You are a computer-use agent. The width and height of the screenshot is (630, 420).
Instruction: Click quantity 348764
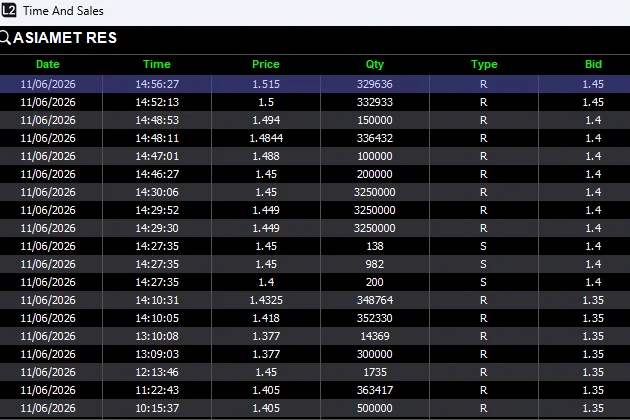click(x=374, y=300)
